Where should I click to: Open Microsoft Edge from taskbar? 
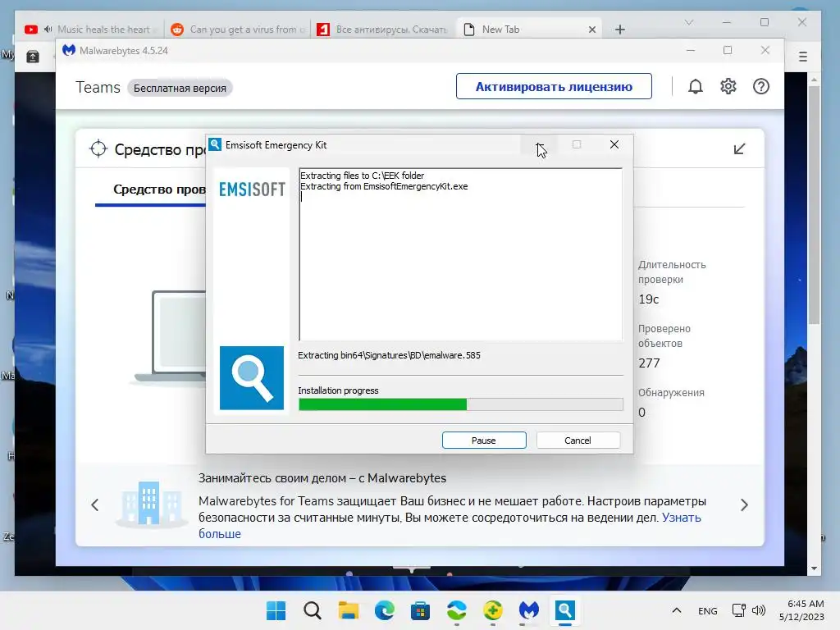tap(384, 610)
